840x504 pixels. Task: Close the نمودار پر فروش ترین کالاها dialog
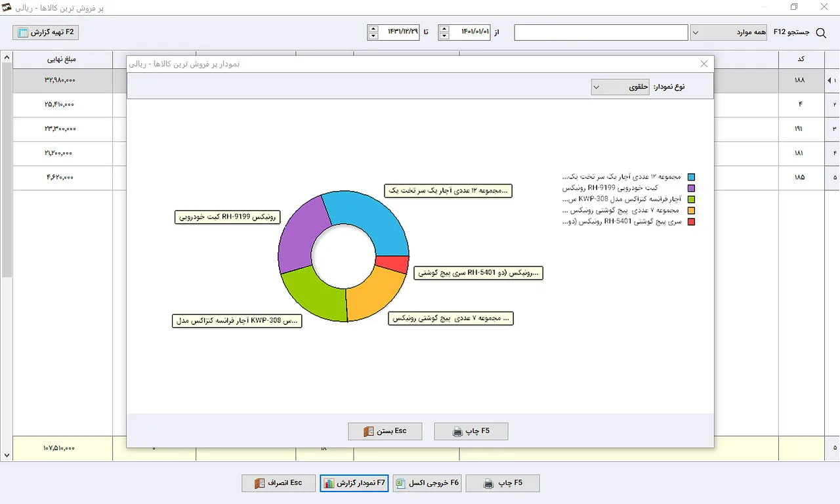tap(704, 64)
